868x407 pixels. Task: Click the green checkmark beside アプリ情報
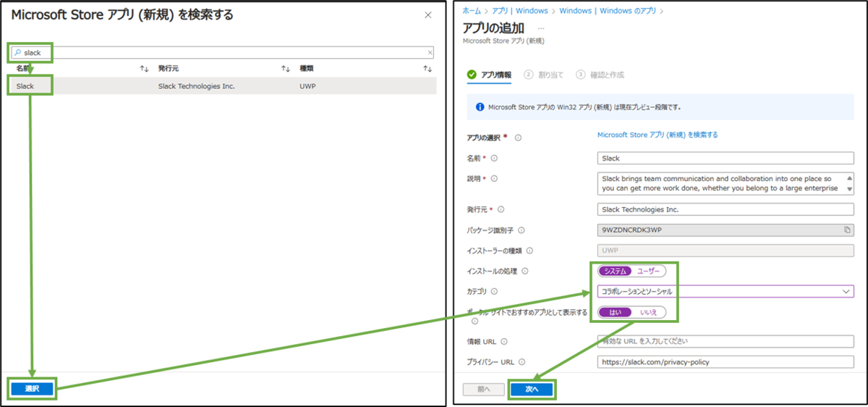tap(472, 75)
